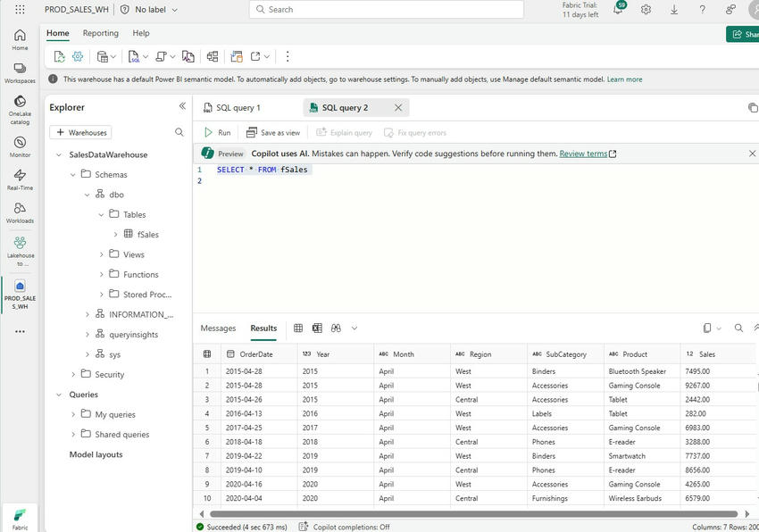Click the download icon in header
The image size is (759, 532).
click(x=674, y=10)
